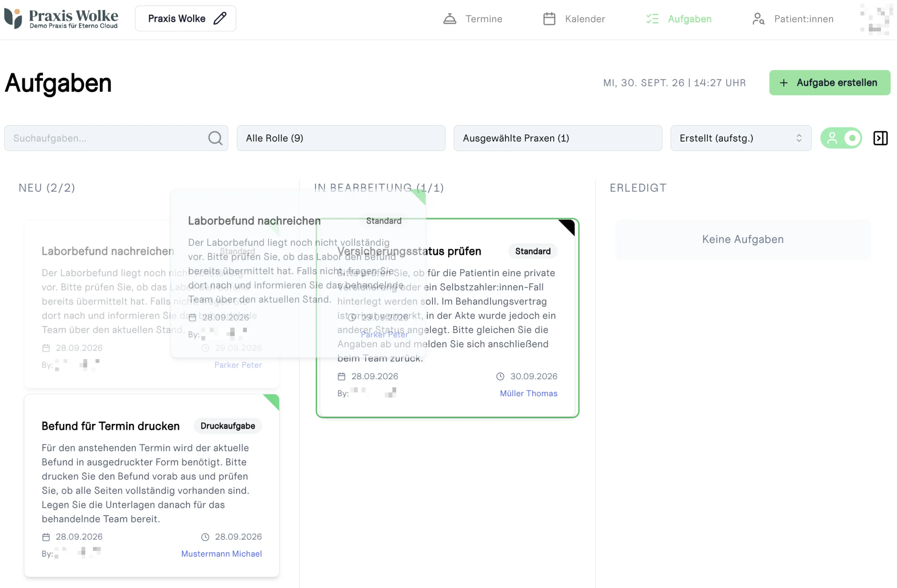Go to Patient:innen tab
897x588 pixels.
(x=792, y=19)
